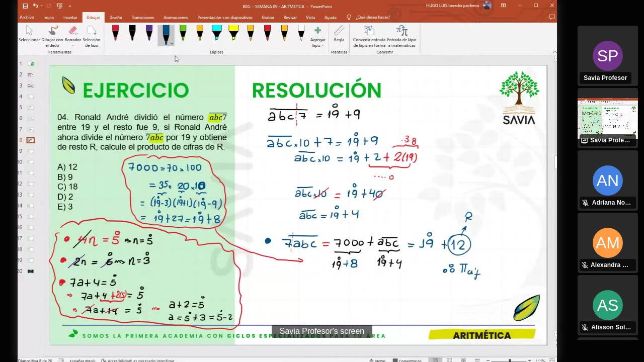The height and width of the screenshot is (362, 644).
Task: Open the Regla ruler tool
Action: 339,34
